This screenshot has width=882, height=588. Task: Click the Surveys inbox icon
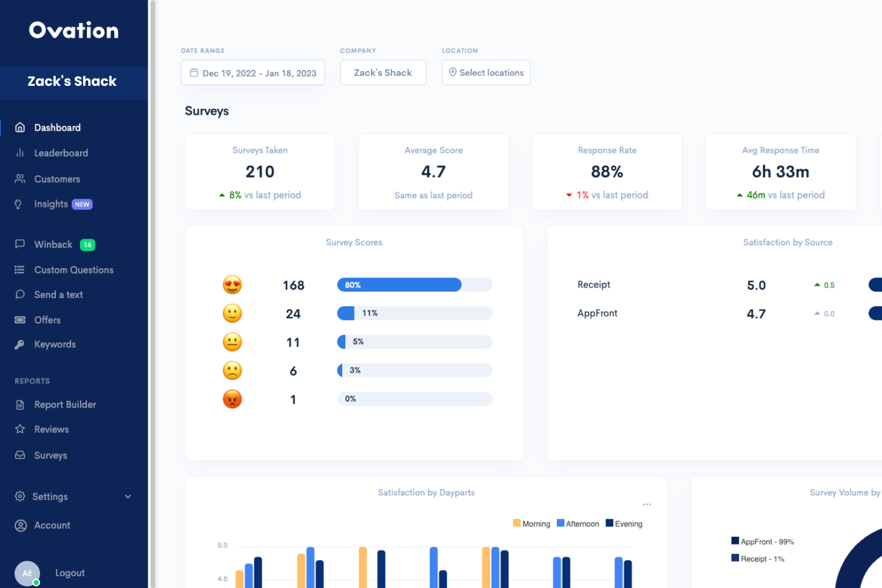tap(20, 455)
